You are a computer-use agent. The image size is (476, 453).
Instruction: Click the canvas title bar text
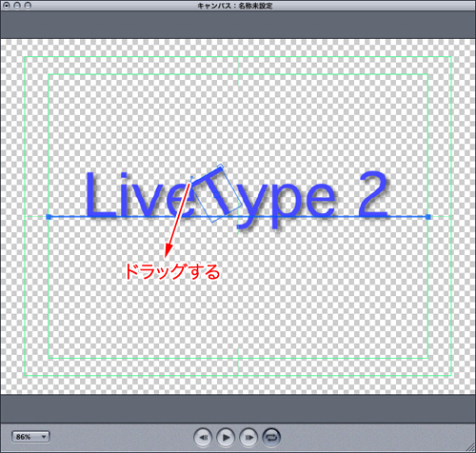[234, 6]
